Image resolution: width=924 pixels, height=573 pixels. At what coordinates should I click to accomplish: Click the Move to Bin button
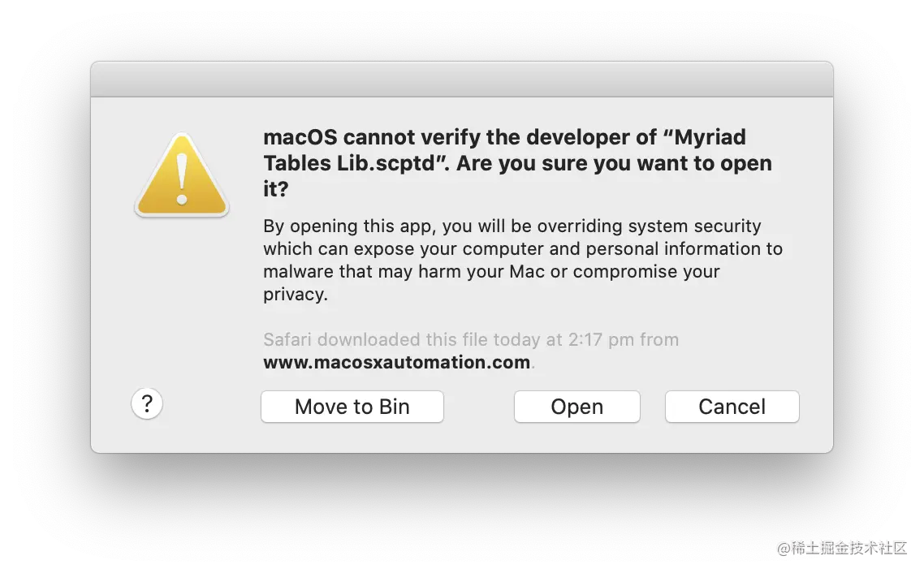(x=352, y=407)
